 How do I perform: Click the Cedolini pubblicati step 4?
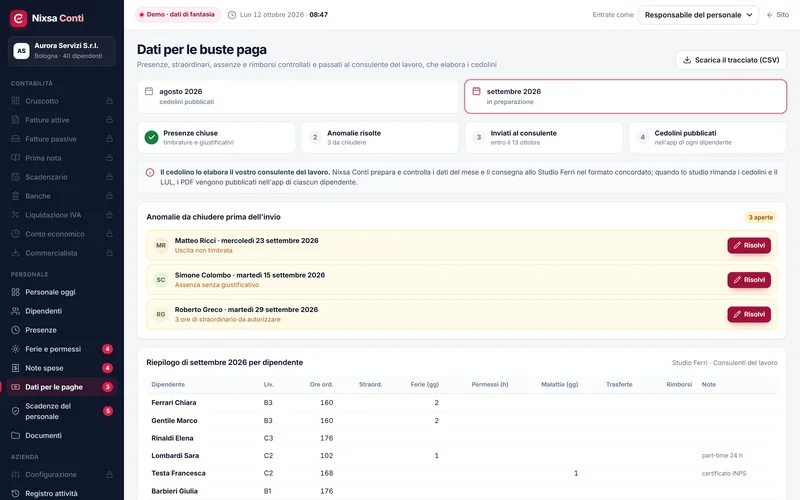pyautogui.click(x=708, y=137)
